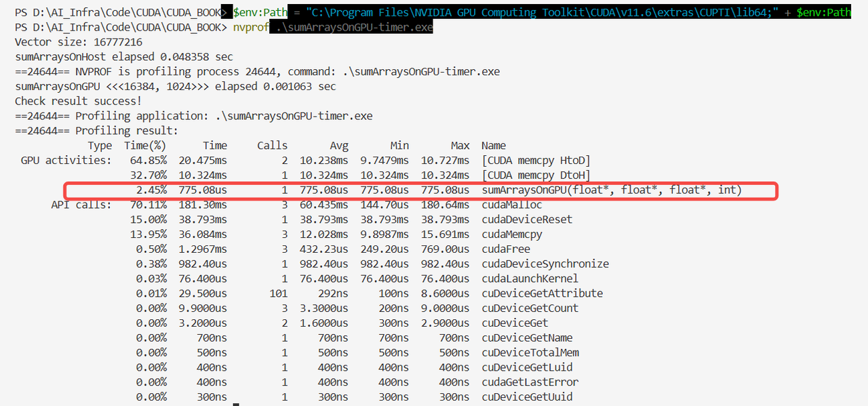Click the 'Avg' column header
Viewport: 868px width, 406px height.
[339, 146]
